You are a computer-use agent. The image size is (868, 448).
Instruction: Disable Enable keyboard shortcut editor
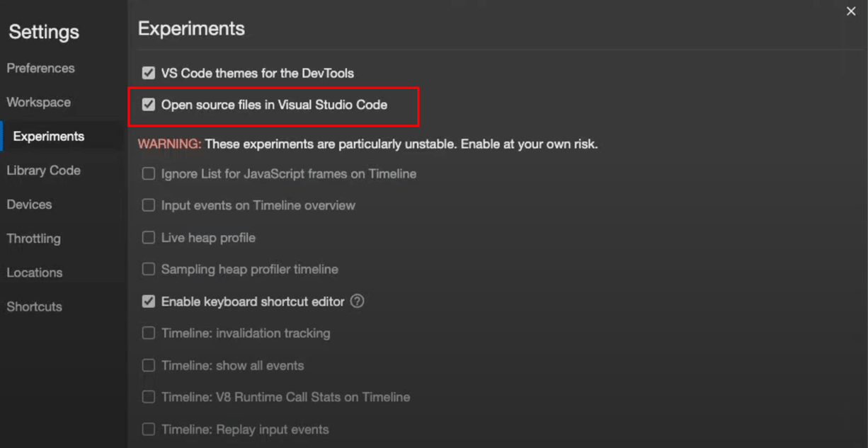click(149, 301)
